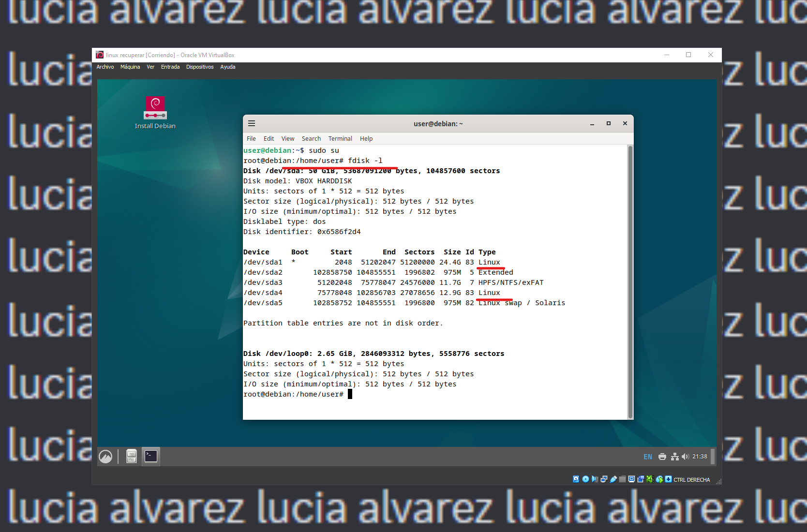Open the hamburger menu in the terminal header
Screen dimensions: 807x532
click(252, 123)
